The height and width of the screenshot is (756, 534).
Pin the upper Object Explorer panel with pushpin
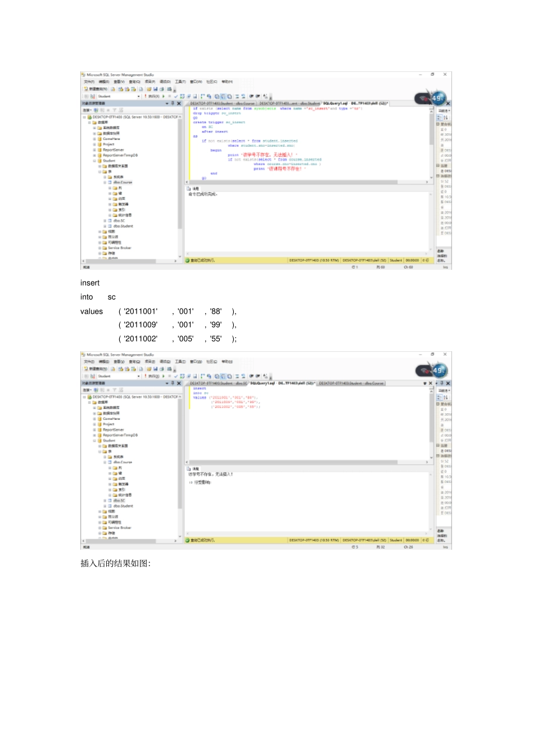[x=173, y=103]
